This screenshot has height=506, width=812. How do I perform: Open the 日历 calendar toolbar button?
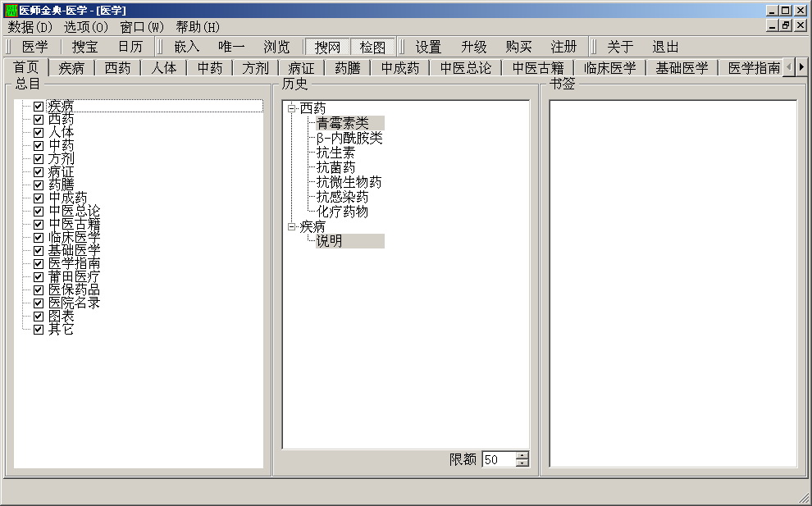(x=130, y=47)
